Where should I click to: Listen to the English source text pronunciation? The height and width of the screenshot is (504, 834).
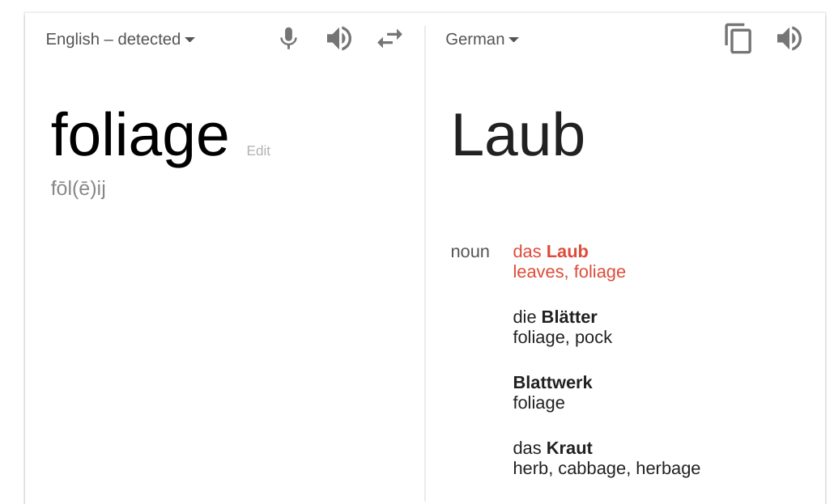[x=339, y=38]
